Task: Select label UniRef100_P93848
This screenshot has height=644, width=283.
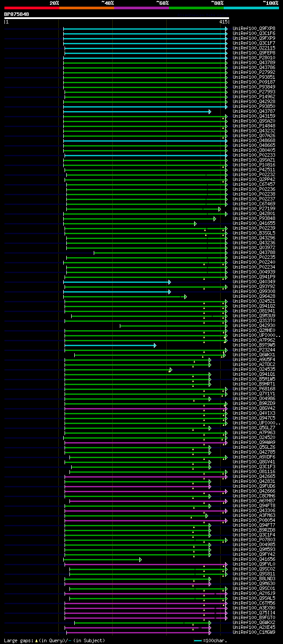Action: tap(254, 218)
